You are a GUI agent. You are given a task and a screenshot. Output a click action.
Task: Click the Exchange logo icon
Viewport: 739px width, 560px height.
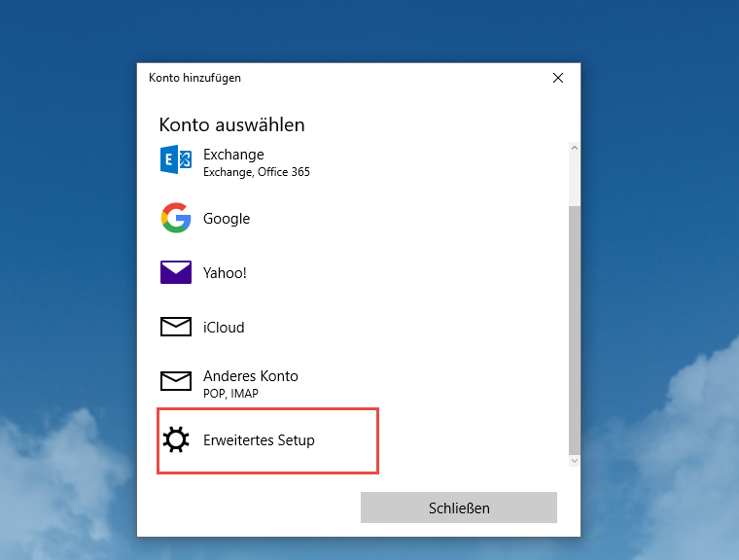(176, 160)
